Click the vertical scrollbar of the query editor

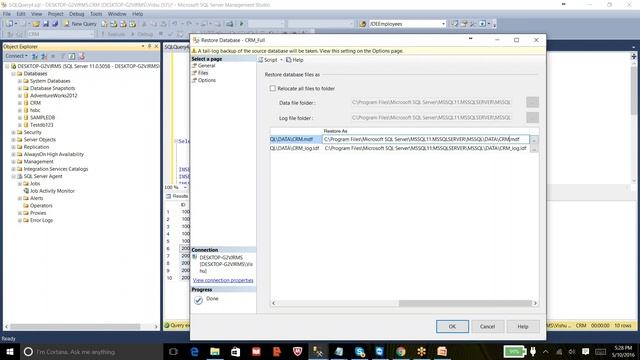click(x=633, y=91)
